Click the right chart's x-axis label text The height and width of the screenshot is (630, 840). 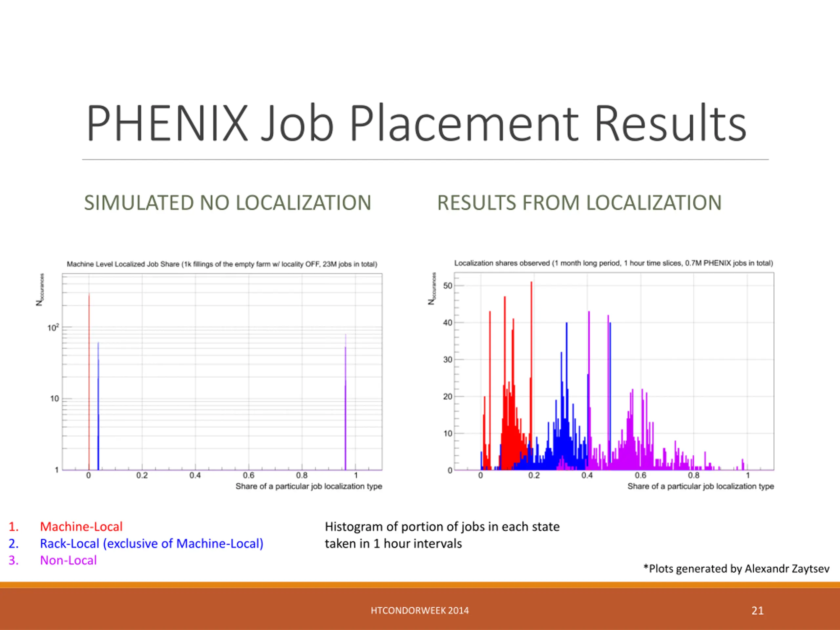[x=701, y=486]
